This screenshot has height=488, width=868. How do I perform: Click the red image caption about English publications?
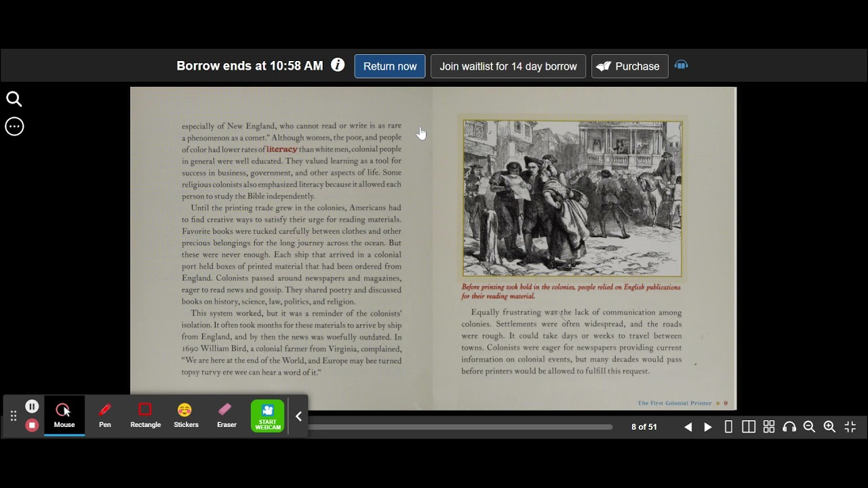tap(571, 291)
